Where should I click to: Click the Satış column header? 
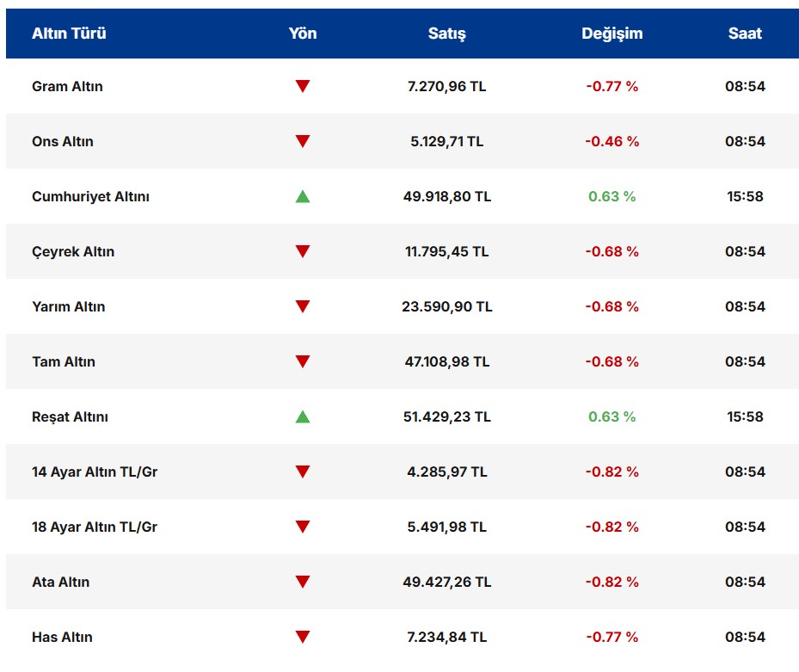click(446, 34)
